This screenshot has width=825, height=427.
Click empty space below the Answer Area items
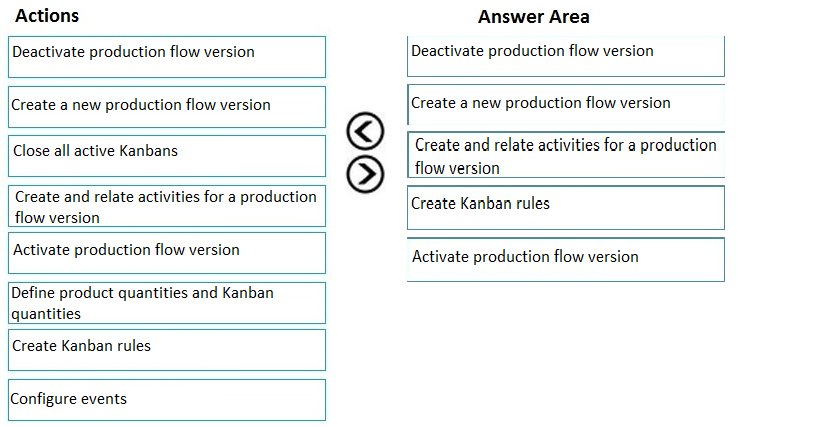click(x=566, y=352)
